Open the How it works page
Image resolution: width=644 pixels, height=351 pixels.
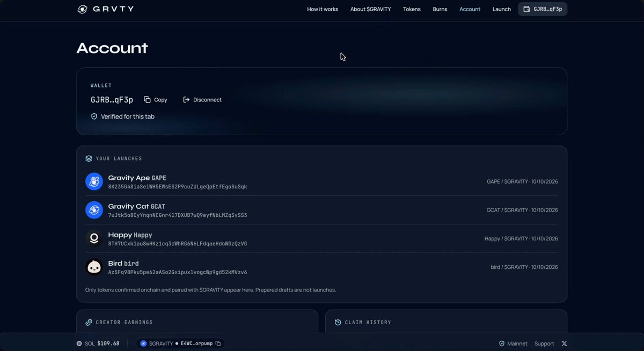[x=323, y=9]
